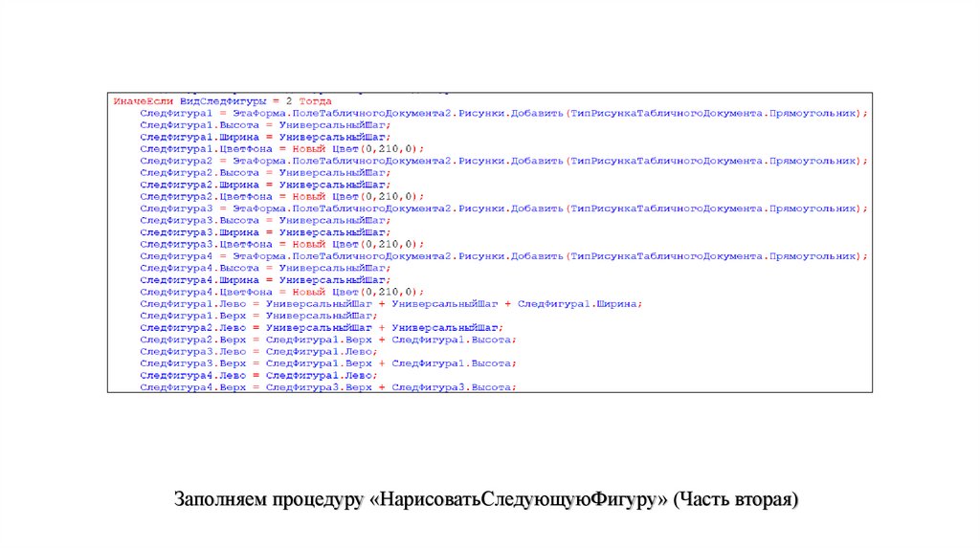Select the line "СледФигура4.Ширина = УниверсальныйШаг;"
This screenshot has height=549, width=980.
265,280
